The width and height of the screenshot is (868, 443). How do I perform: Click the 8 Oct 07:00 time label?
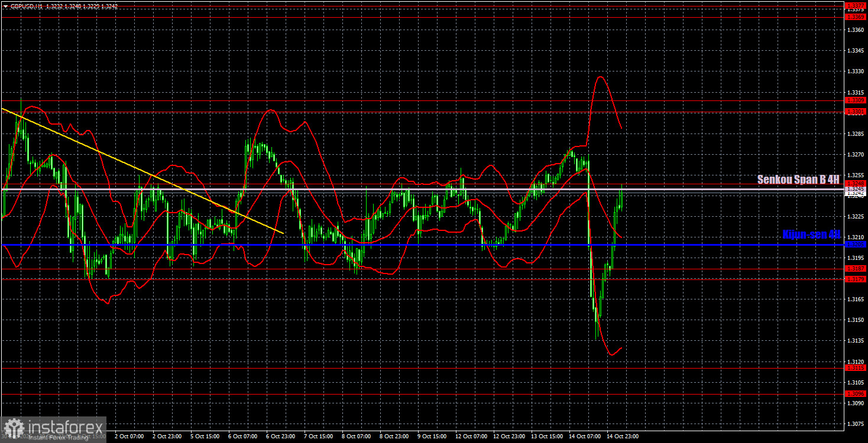coord(356,437)
